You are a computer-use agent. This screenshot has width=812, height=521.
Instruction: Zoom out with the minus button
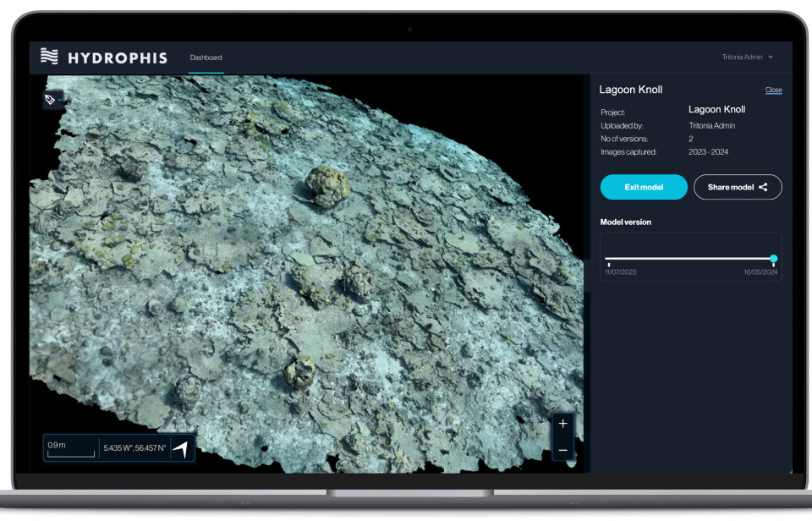(563, 450)
